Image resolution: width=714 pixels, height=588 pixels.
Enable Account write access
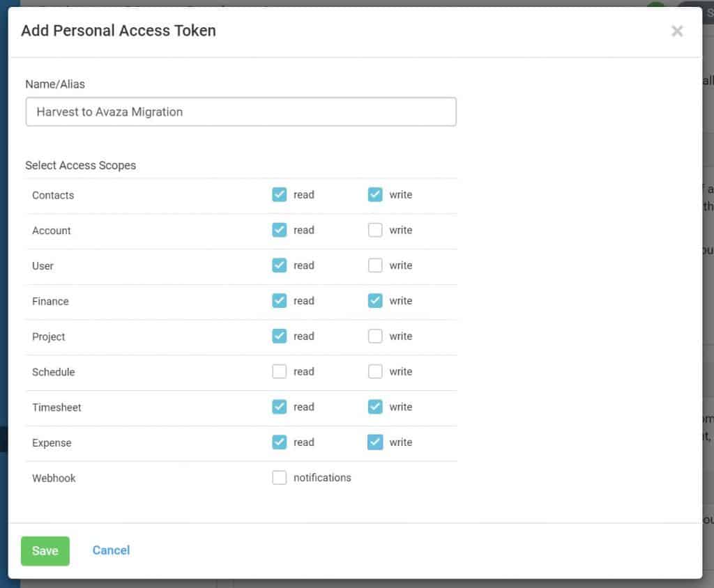click(375, 230)
